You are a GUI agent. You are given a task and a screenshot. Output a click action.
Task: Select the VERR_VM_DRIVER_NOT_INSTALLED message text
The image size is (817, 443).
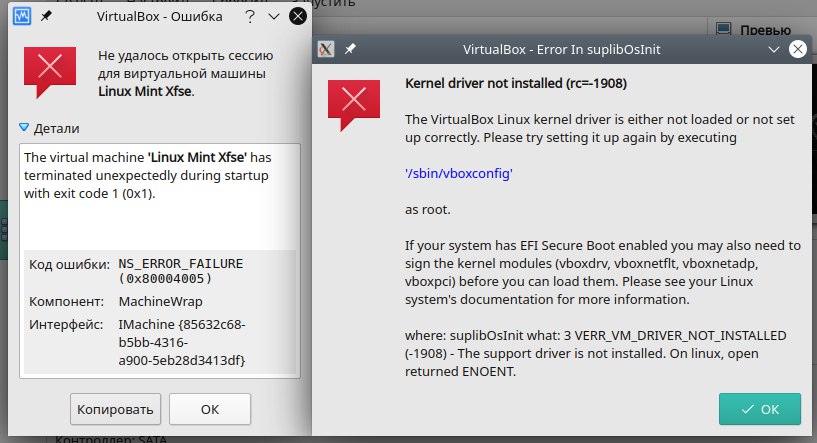pyautogui.click(x=596, y=353)
